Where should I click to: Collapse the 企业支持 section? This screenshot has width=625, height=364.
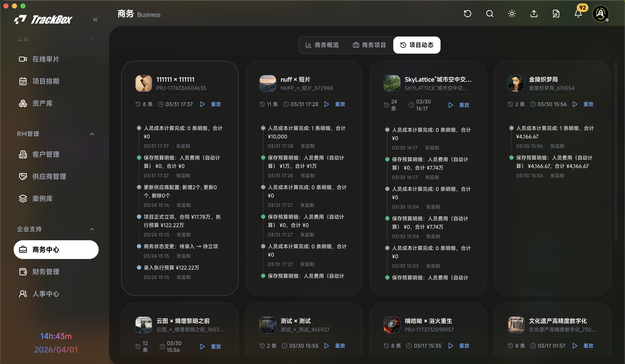click(92, 229)
